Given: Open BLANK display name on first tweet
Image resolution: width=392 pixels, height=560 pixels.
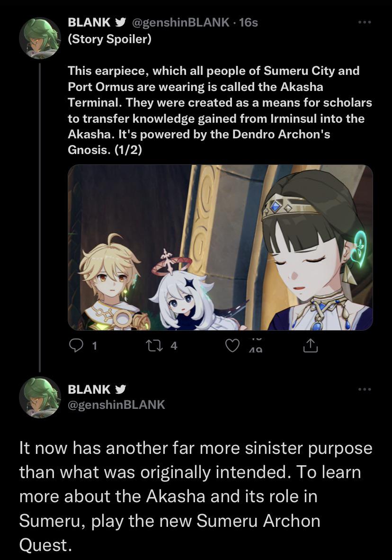Looking at the screenshot, I should (x=89, y=22).
